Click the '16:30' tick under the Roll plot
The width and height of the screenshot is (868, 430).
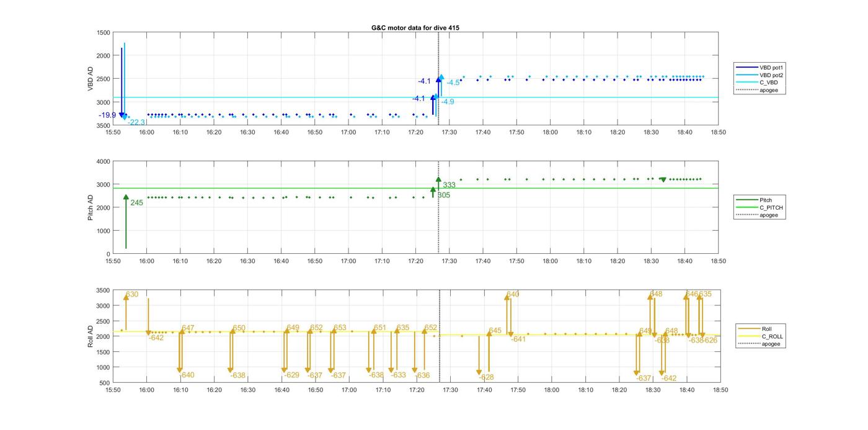(x=247, y=390)
